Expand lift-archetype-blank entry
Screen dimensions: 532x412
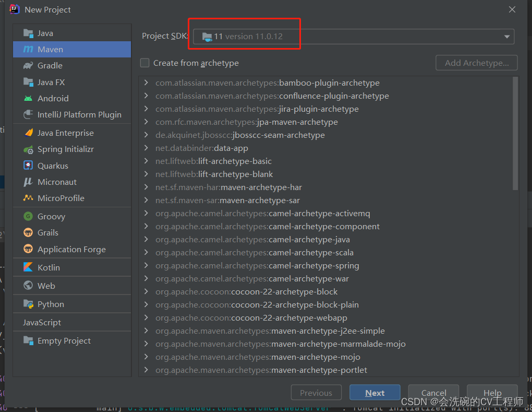[x=146, y=174]
